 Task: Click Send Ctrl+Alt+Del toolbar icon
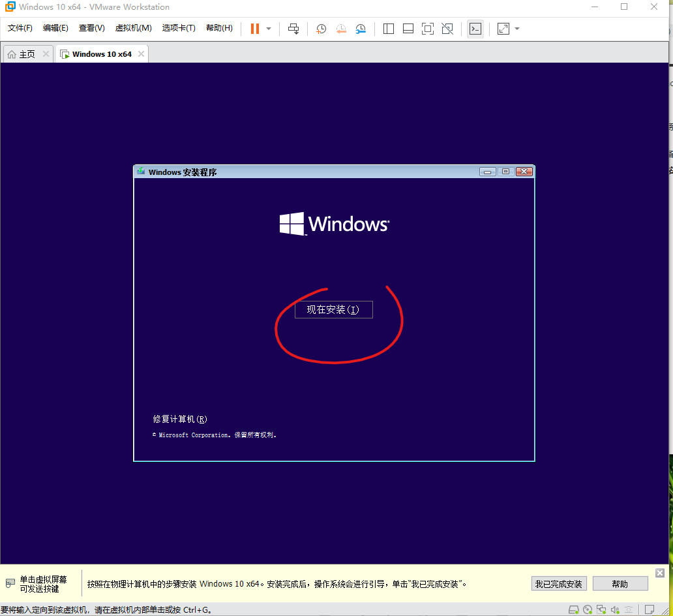click(x=293, y=29)
